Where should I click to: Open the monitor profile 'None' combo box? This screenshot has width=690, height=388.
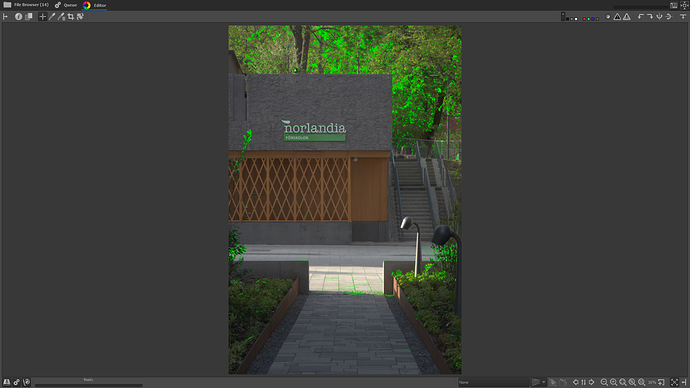click(493, 382)
